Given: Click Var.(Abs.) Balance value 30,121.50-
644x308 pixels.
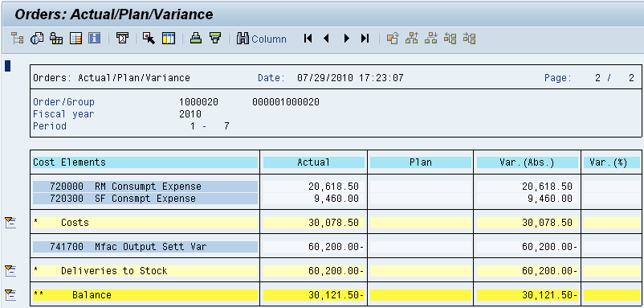Looking at the screenshot, I should tap(549, 295).
